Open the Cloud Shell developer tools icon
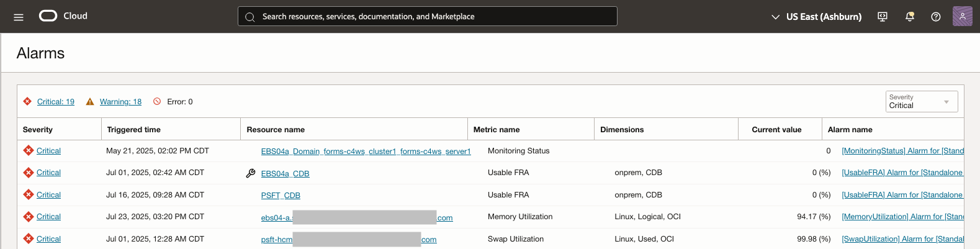This screenshot has width=980, height=249. [x=883, y=17]
